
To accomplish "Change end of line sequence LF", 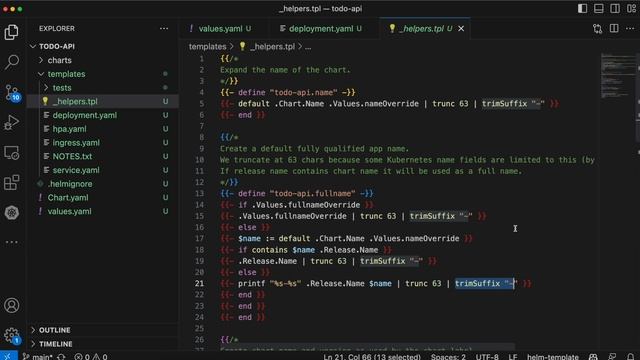I will point(513,357).
